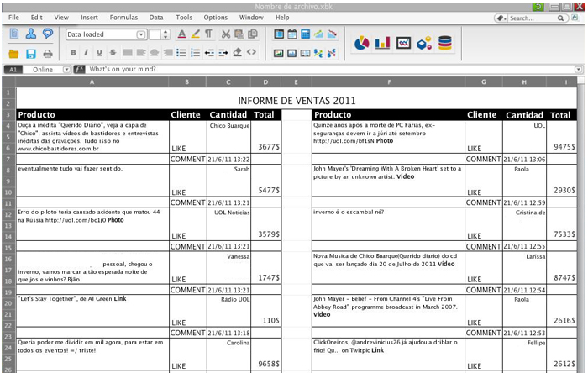Open the Data loaded style dropdown

141,34
